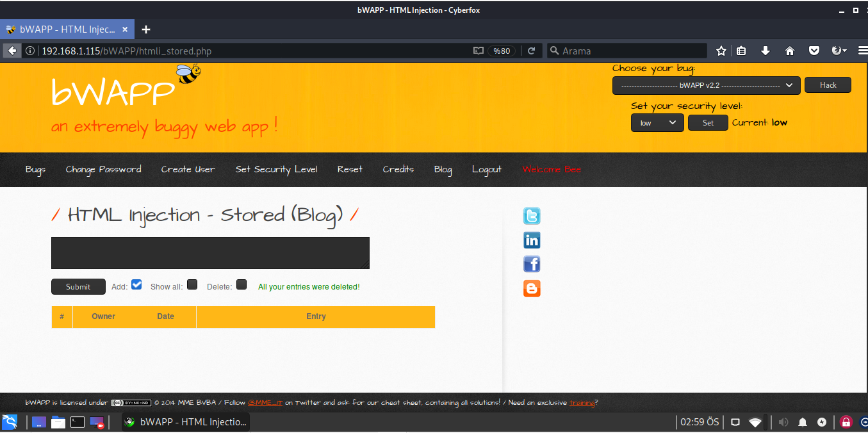Click the screen recorder icon in taskbar
Image resolution: width=868 pixels, height=433 pixels.
click(97, 422)
